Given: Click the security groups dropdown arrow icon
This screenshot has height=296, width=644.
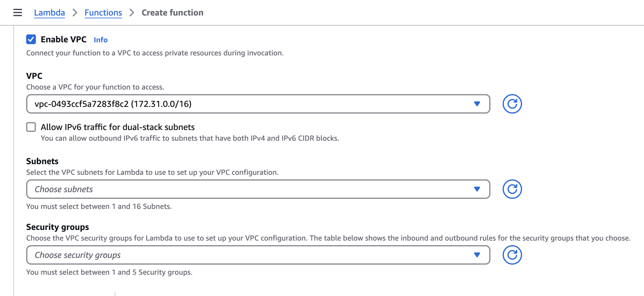Looking at the screenshot, I should pyautogui.click(x=477, y=255).
